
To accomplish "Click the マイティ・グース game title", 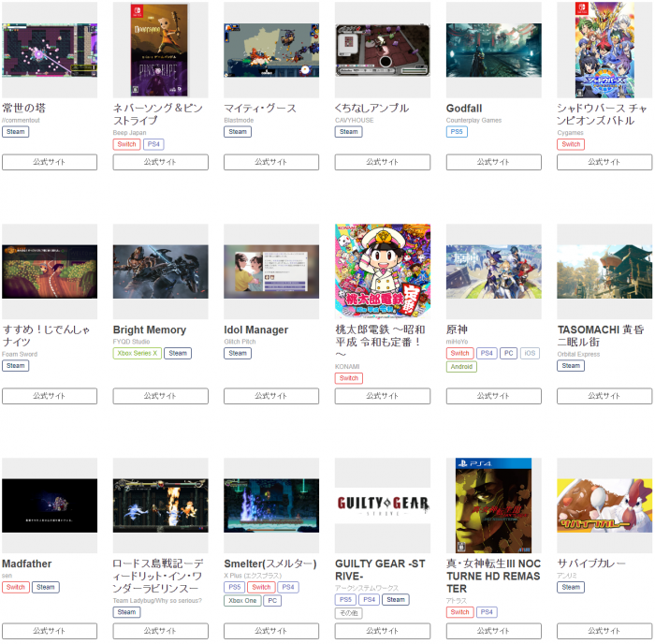I will coord(260,109).
